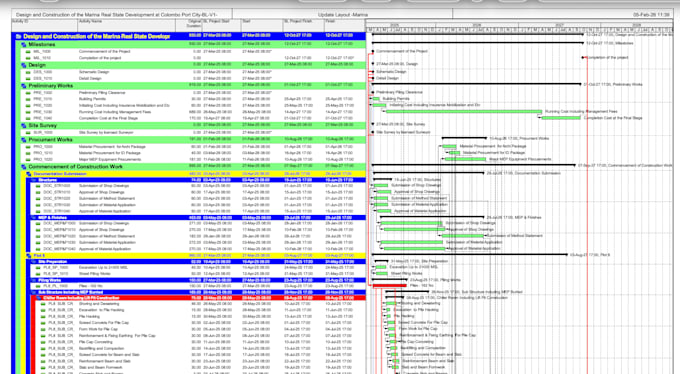Image resolution: width=680 pixels, height=374 pixels.
Task: Collapse the red Chiller Room WBS band
Action: pos(39,298)
